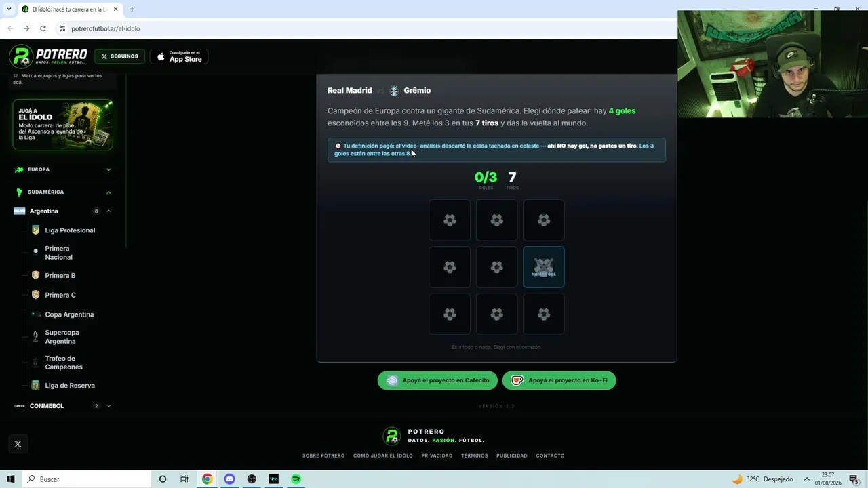Click the Liga Profesional crest icon

tap(36, 230)
